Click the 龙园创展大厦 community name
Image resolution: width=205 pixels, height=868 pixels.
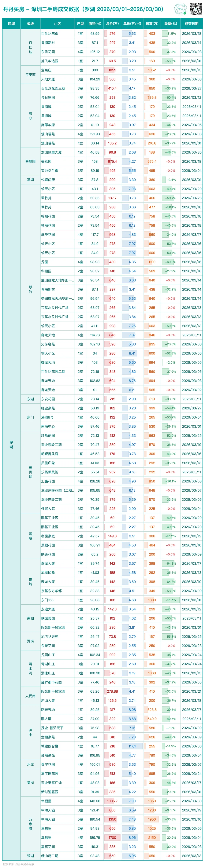[x=51, y=152]
